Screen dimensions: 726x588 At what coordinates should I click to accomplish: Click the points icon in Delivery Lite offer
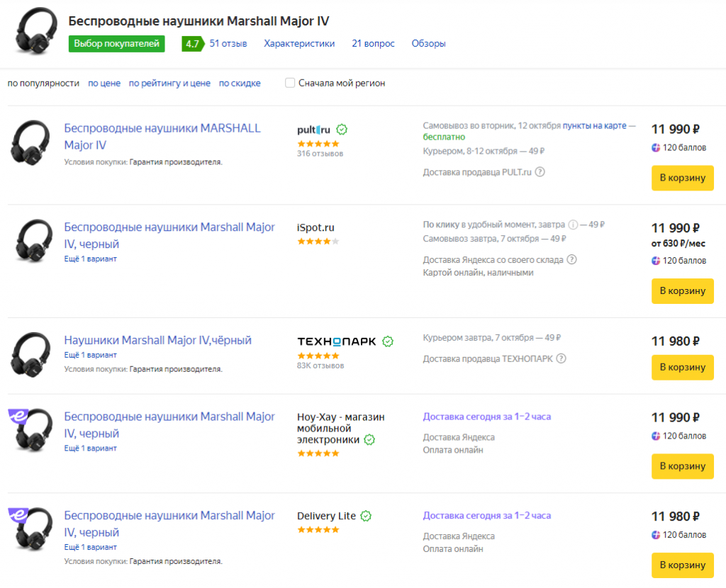click(x=656, y=535)
